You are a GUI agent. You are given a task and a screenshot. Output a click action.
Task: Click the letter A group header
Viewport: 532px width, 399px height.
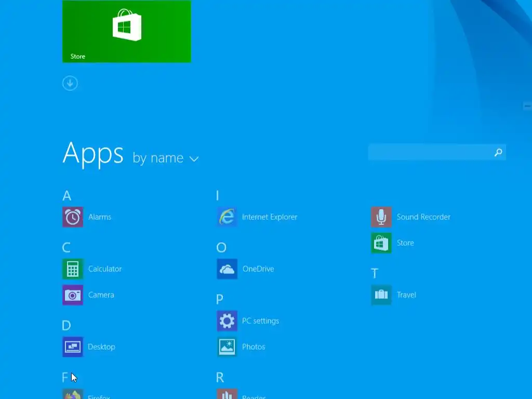67,196
